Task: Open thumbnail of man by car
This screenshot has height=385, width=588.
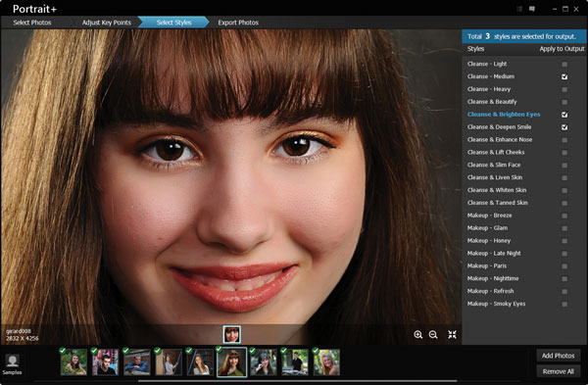Action: 295,362
